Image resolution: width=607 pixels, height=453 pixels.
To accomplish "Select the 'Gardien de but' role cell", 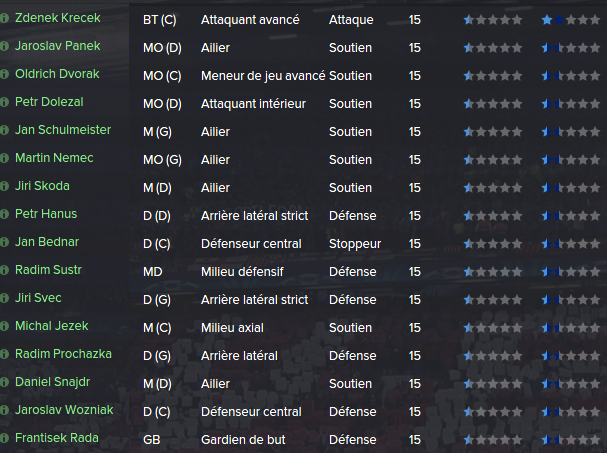I will [x=243, y=440].
